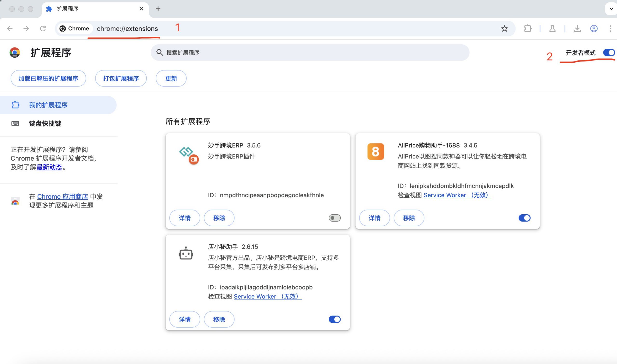Image resolution: width=617 pixels, height=364 pixels.
Task: Click 移除 for 妙手跨境ERP
Action: tap(219, 218)
